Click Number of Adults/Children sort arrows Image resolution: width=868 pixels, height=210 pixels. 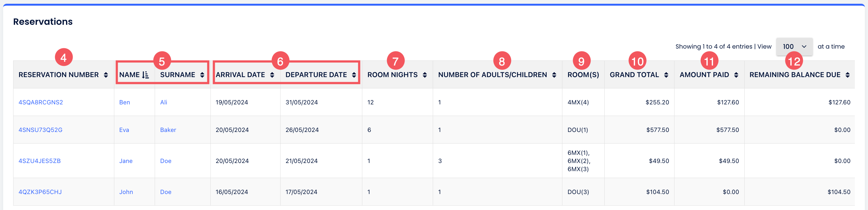[x=554, y=75]
